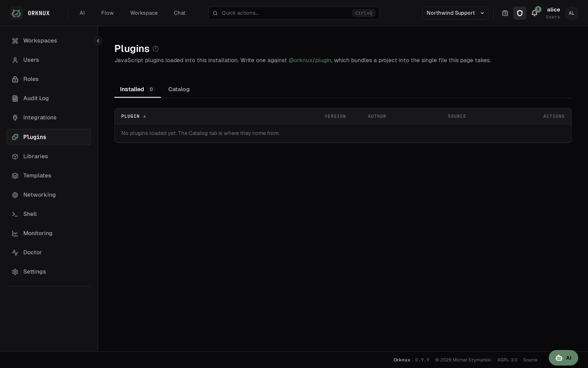
Task: Click the Roles lock icon
Action: tap(15, 79)
